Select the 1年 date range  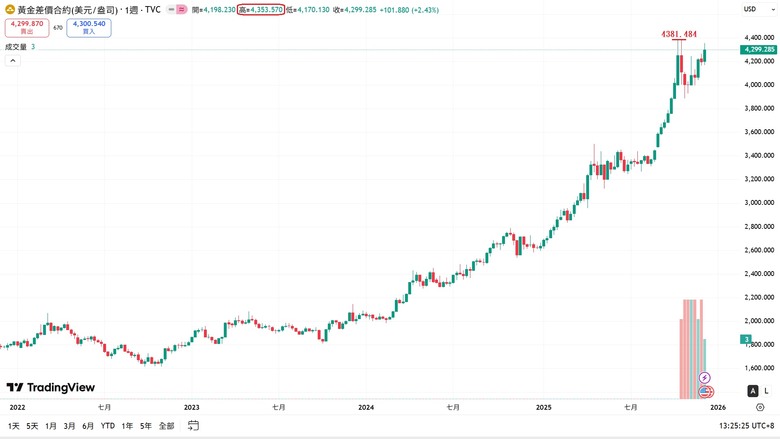pyautogui.click(x=127, y=426)
